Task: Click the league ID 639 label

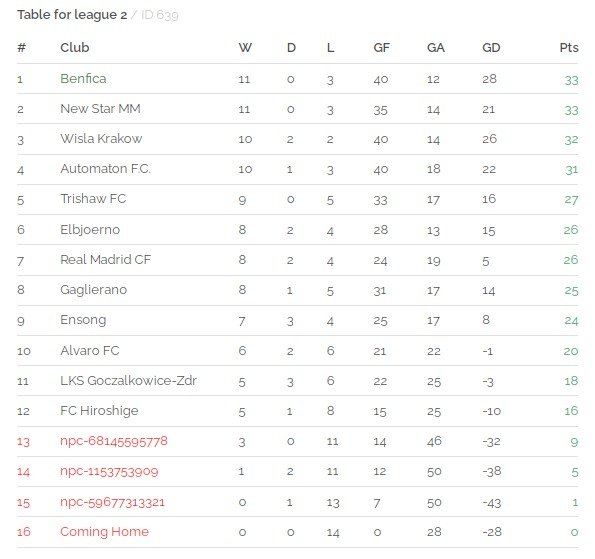Action: [x=159, y=15]
